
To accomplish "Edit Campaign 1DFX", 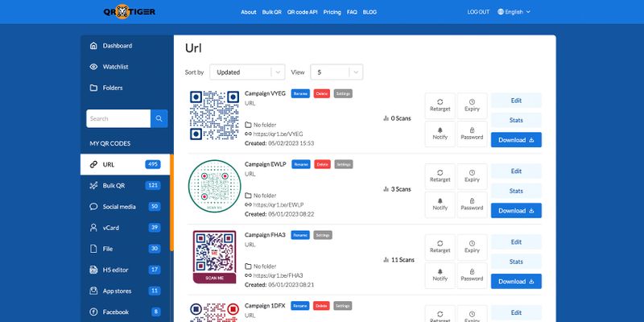I will [516, 312].
